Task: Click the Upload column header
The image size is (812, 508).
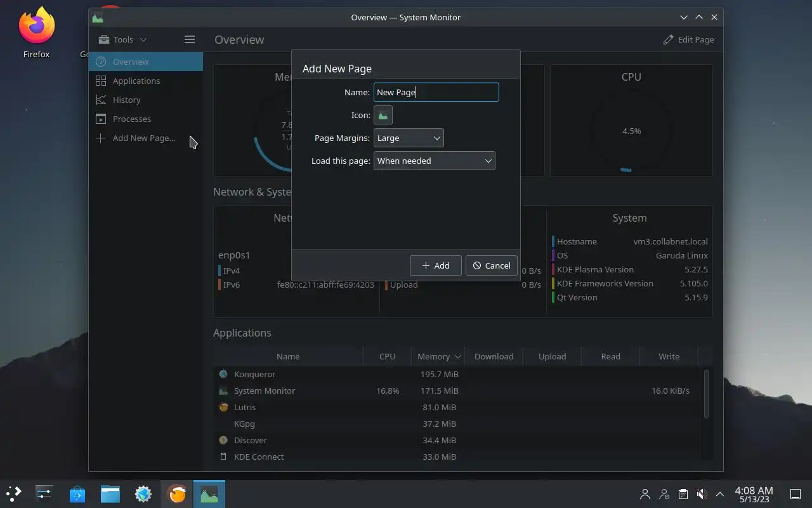Action: coord(552,356)
